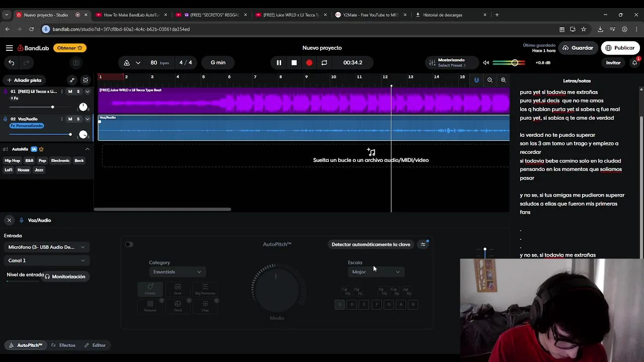Viewport: 644px width, 362px height.
Task: Click the purple Juice WRLD beat clip
Action: [304, 101]
